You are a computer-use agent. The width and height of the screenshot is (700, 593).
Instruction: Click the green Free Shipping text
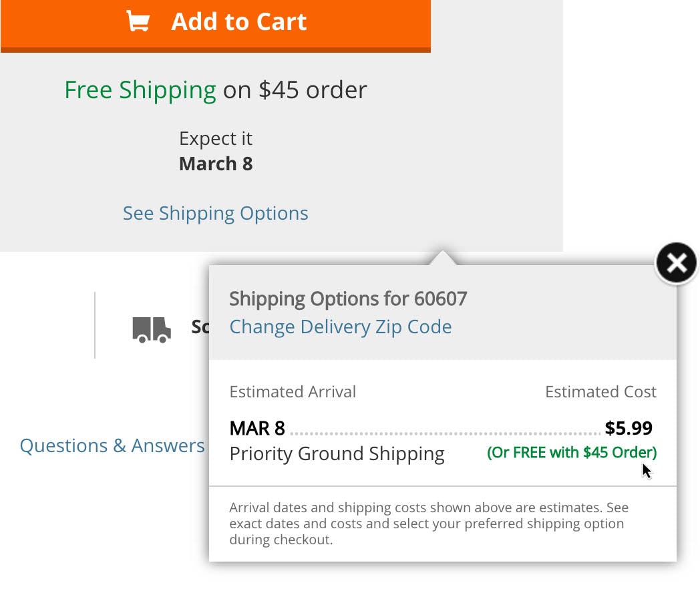[x=140, y=90]
